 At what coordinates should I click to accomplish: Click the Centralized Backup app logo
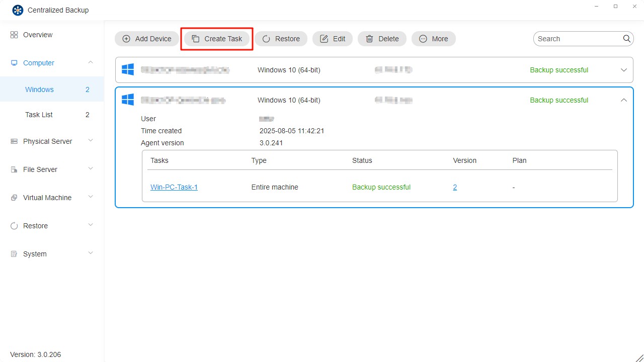17,10
